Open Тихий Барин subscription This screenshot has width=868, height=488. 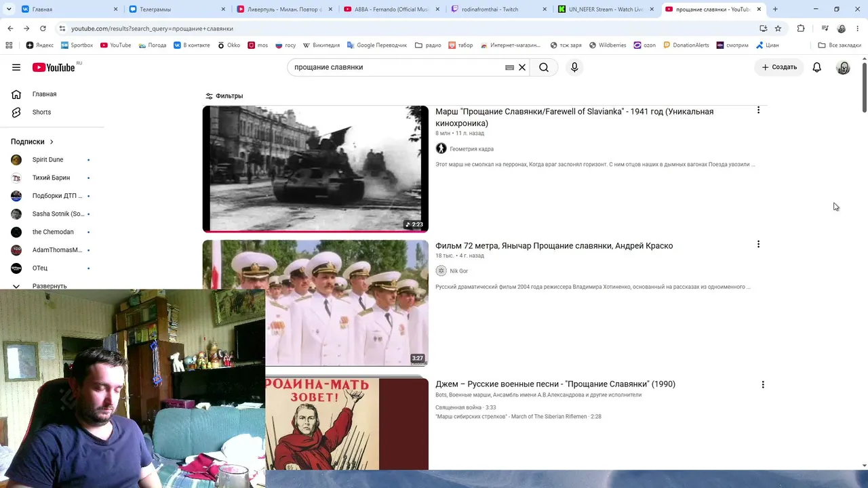tap(52, 178)
